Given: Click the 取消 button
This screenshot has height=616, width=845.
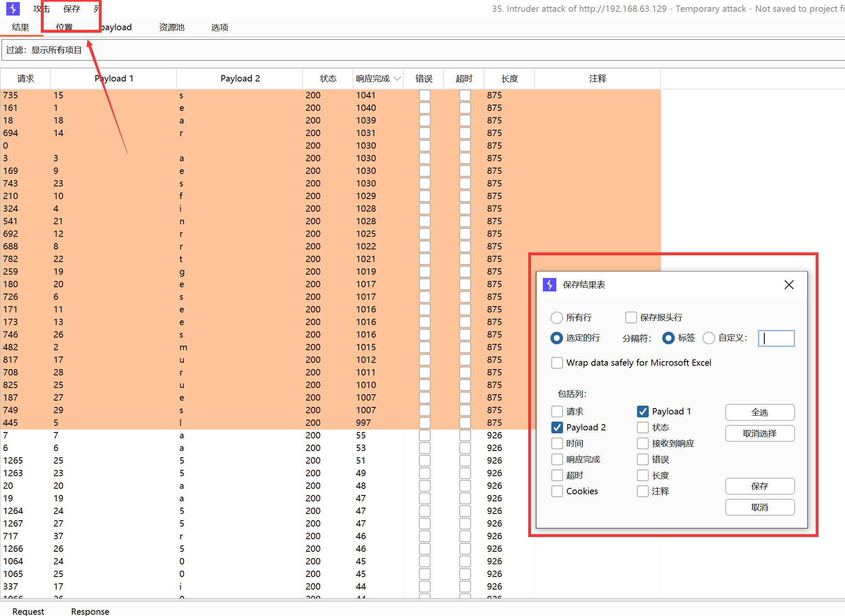Looking at the screenshot, I should coord(760,507).
